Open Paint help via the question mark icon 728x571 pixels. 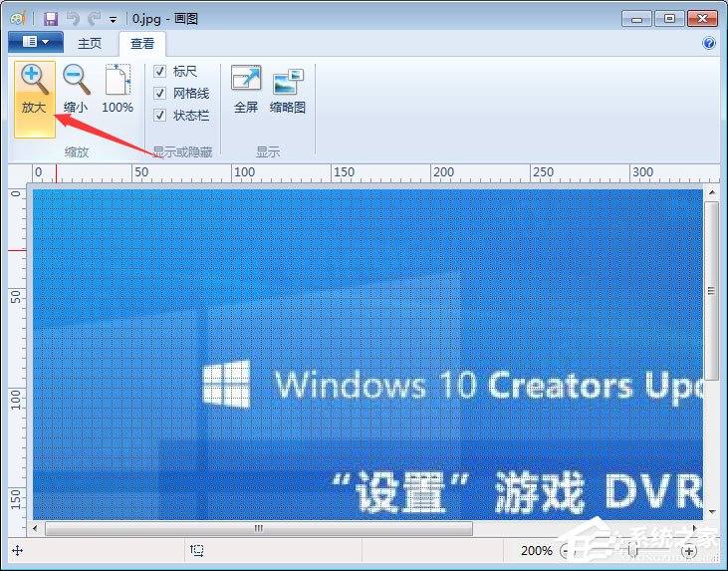[x=709, y=43]
